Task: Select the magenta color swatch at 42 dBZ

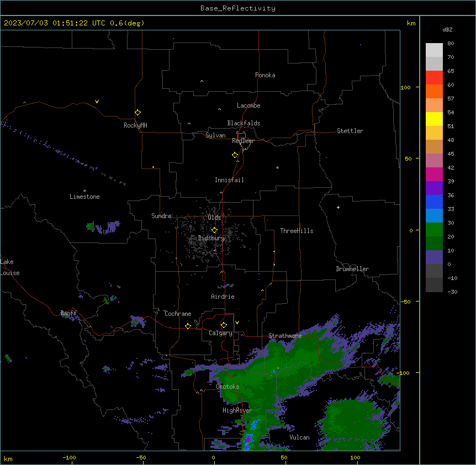Action: pyautogui.click(x=434, y=174)
